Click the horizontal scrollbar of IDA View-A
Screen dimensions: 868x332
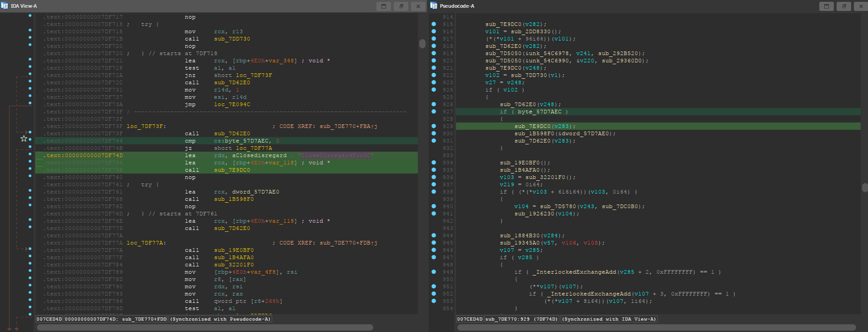[205, 327]
